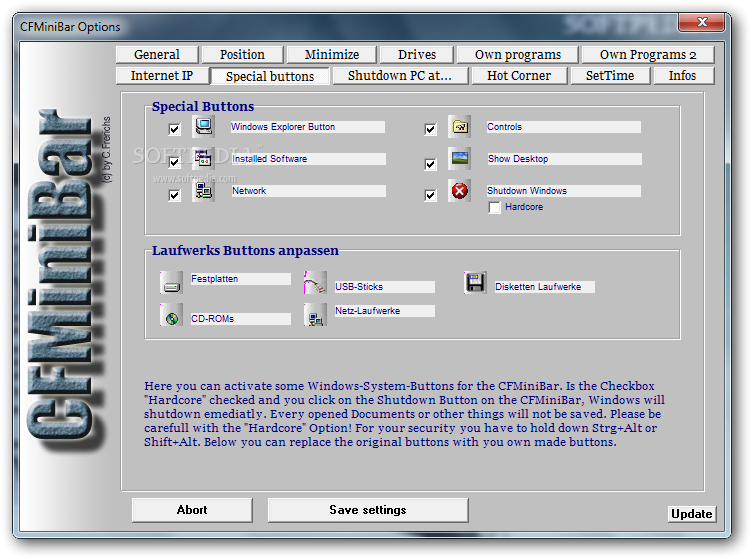The image size is (752, 559).
Task: Open the Own programs tab
Action: (x=518, y=55)
